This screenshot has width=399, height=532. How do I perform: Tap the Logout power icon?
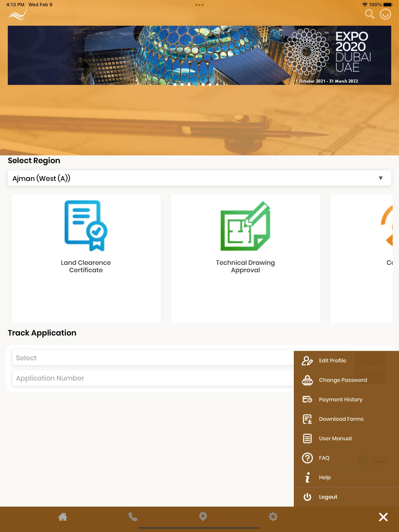(307, 497)
